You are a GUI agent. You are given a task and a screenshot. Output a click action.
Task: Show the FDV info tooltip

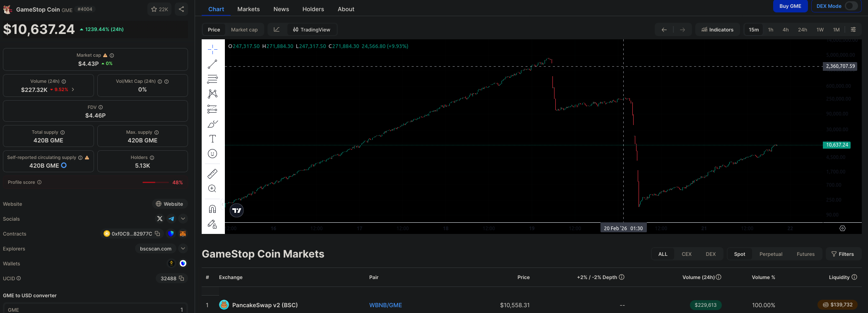coord(101,107)
